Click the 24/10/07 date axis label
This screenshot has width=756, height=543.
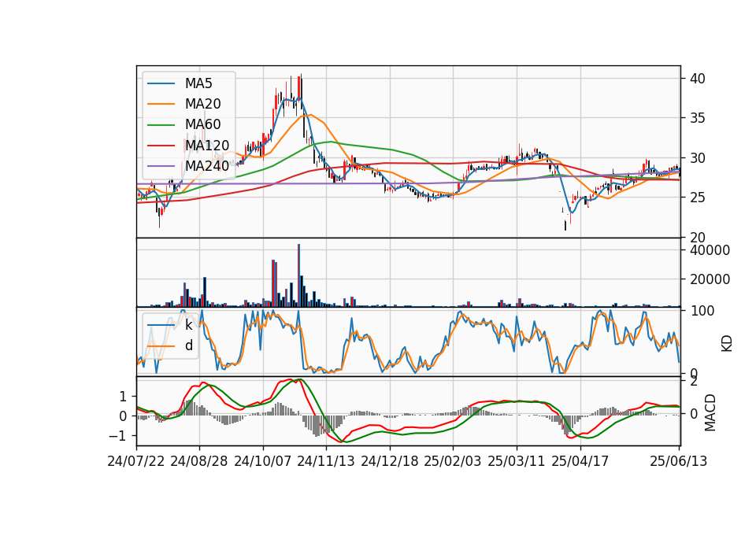[263, 462]
